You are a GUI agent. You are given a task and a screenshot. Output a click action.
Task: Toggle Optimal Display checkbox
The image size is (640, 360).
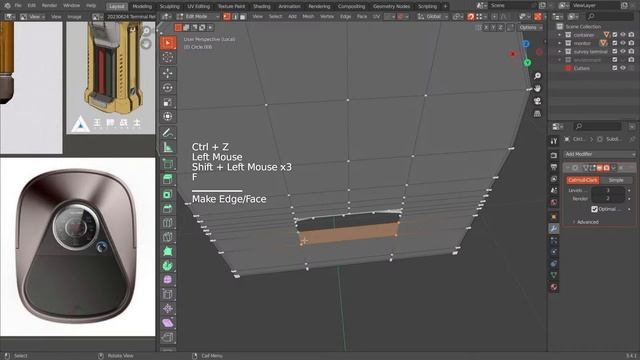point(594,209)
